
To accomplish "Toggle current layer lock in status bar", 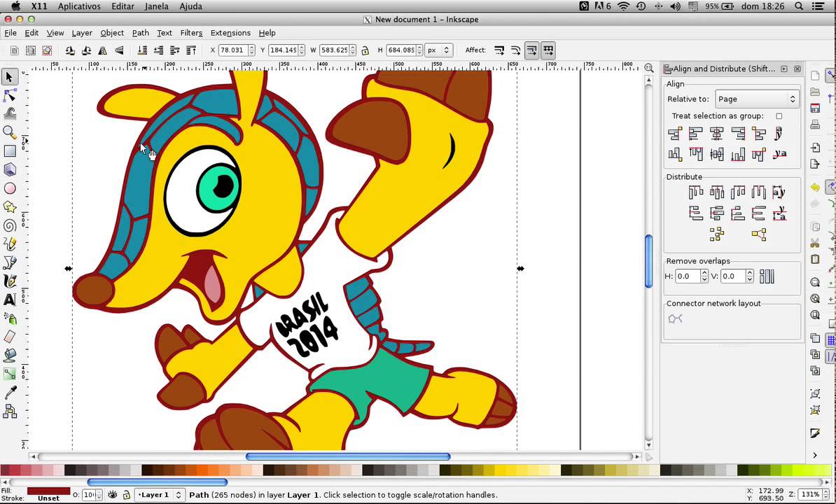I will pyautogui.click(x=126, y=495).
